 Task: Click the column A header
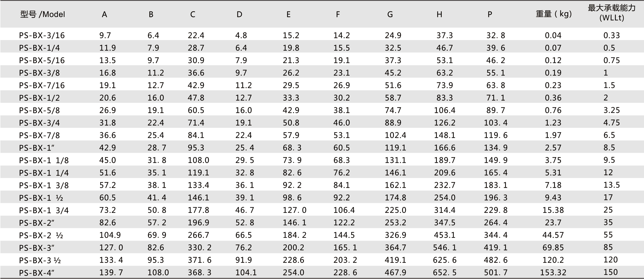click(x=104, y=15)
